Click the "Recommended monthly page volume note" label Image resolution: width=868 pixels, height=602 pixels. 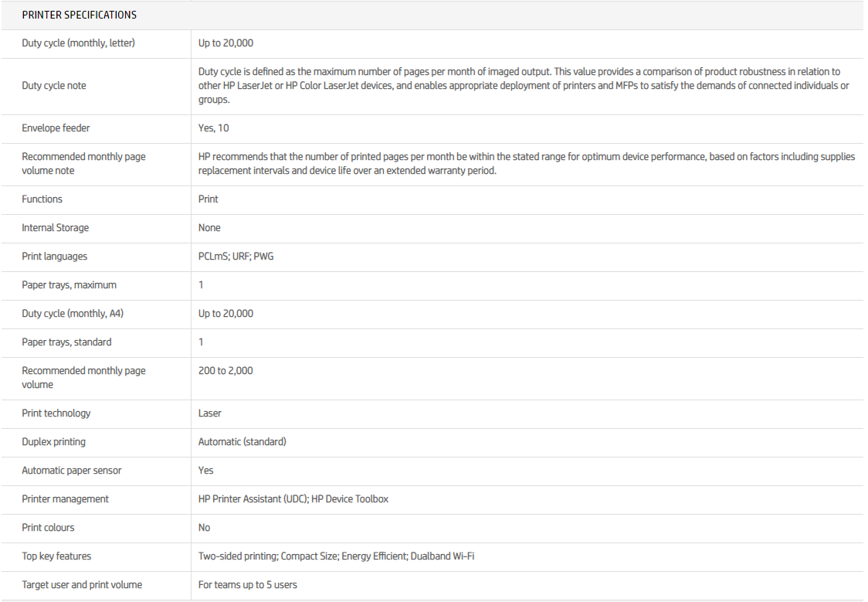(x=83, y=163)
